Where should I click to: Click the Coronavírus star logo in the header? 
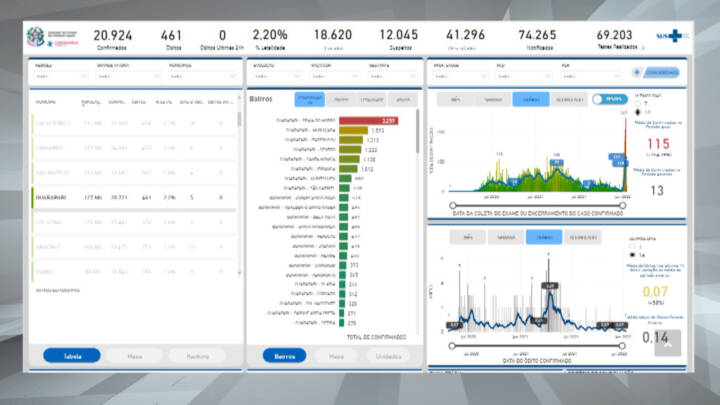coord(50,44)
